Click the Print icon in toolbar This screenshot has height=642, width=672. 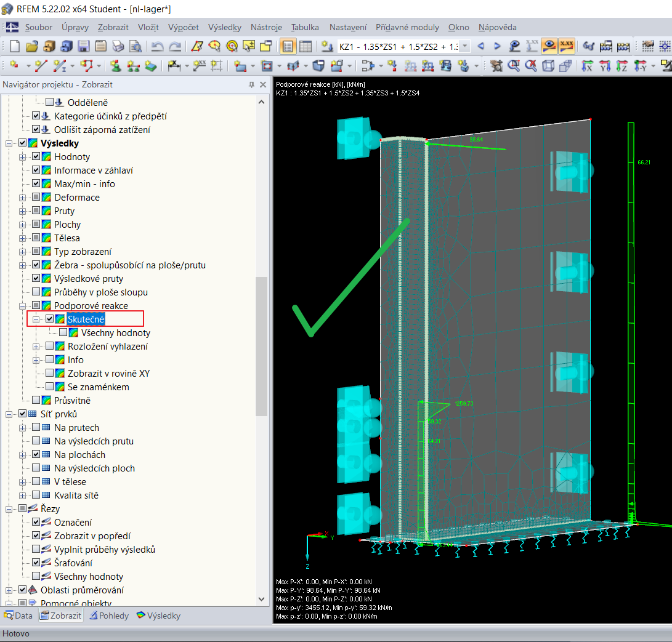coord(118,46)
